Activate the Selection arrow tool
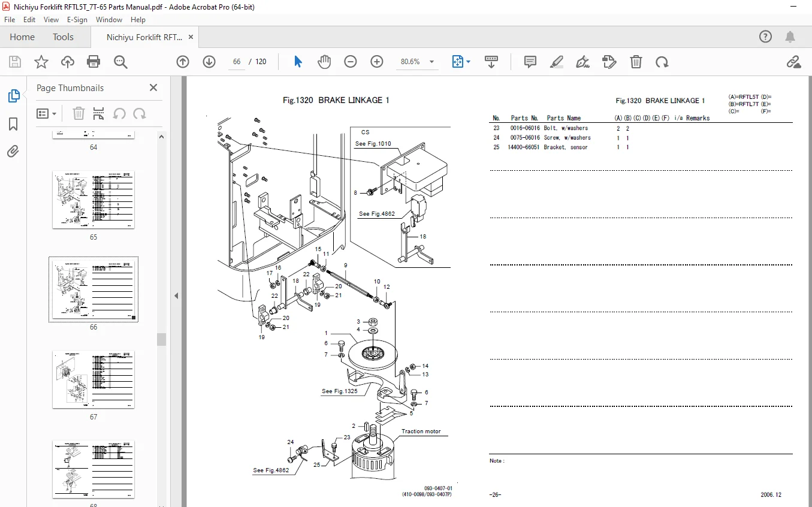 (298, 62)
